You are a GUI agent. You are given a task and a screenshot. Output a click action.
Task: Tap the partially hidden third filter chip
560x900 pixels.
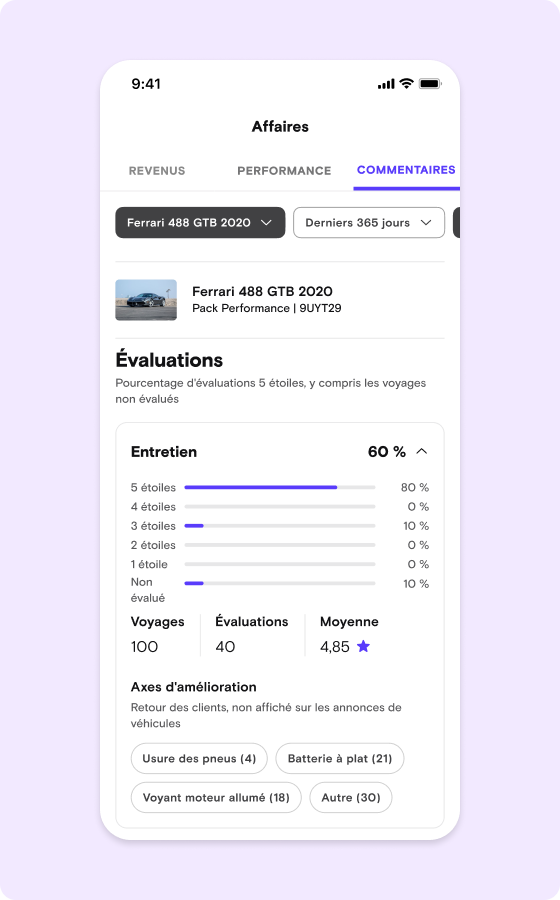click(457, 223)
